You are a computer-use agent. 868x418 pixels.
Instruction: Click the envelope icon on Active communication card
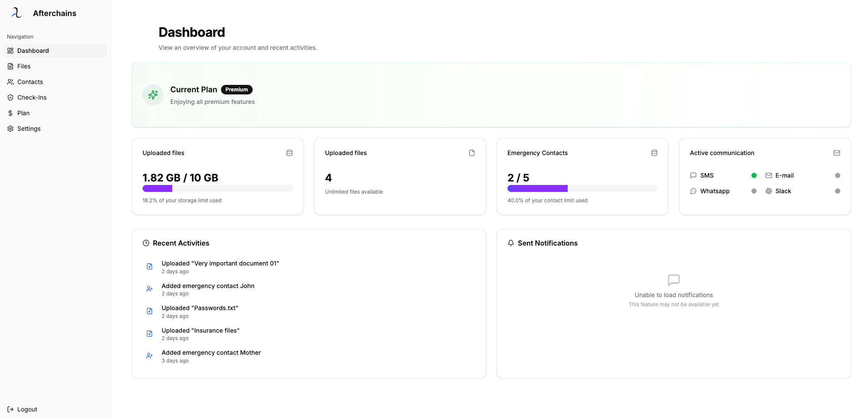click(x=837, y=152)
